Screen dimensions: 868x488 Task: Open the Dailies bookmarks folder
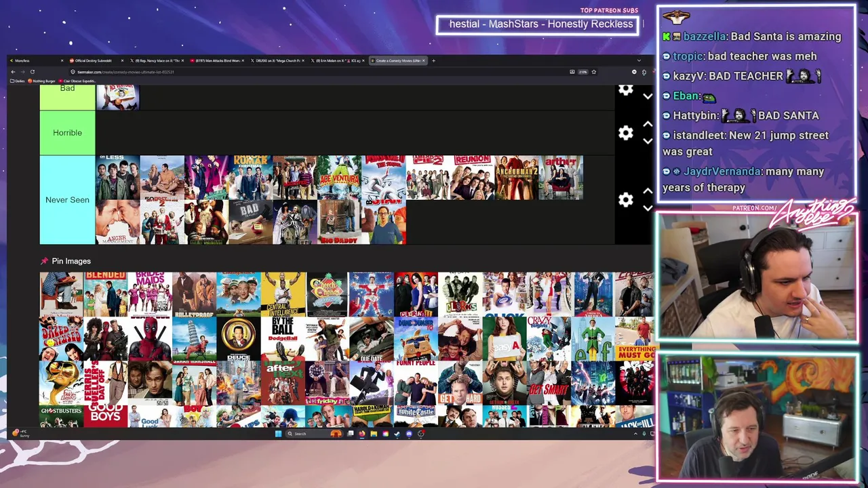click(x=18, y=81)
